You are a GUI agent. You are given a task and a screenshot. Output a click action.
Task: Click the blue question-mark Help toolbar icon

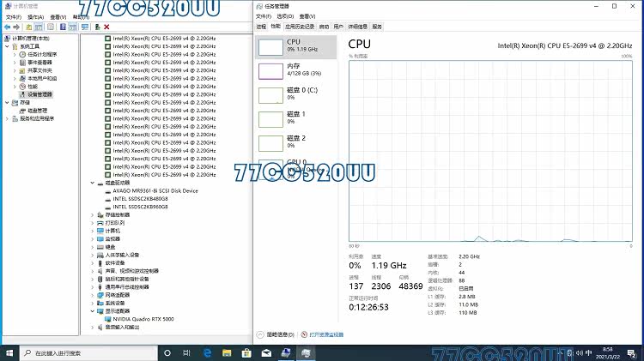click(63, 27)
